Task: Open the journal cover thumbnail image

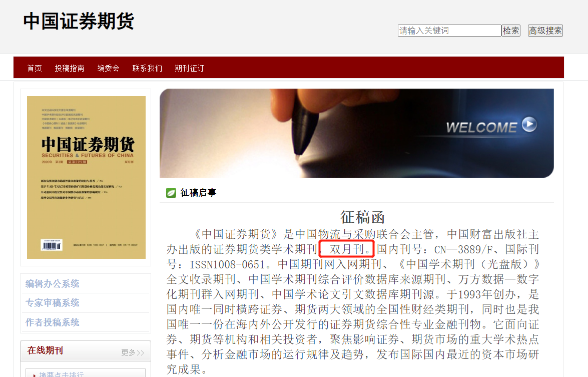Action: coord(86,177)
